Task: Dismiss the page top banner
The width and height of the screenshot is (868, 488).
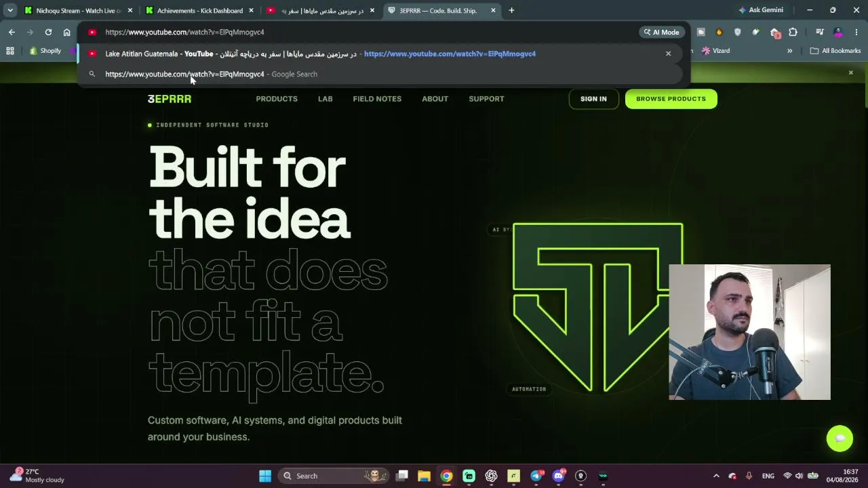Action: click(x=850, y=73)
